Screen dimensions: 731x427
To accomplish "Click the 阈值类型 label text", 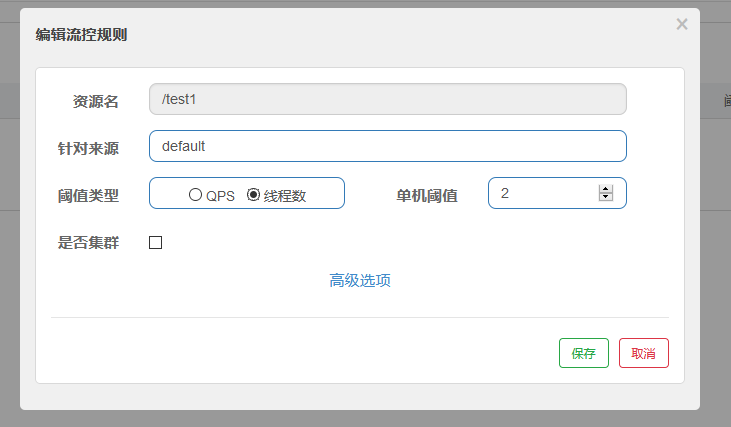I will click(88, 195).
